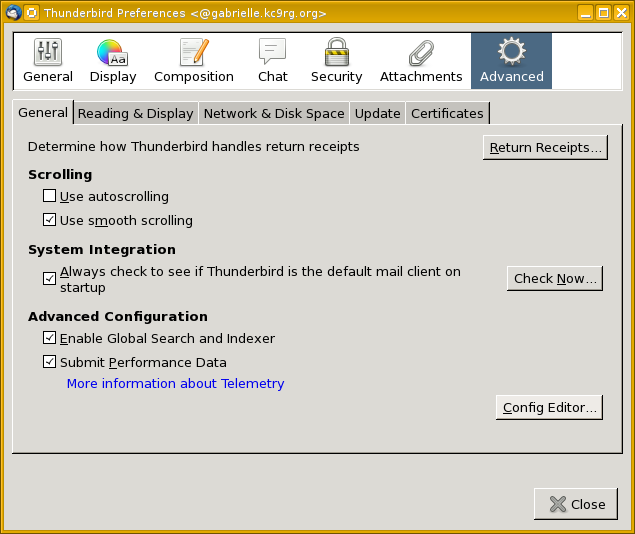Click the Check Now button

(555, 279)
